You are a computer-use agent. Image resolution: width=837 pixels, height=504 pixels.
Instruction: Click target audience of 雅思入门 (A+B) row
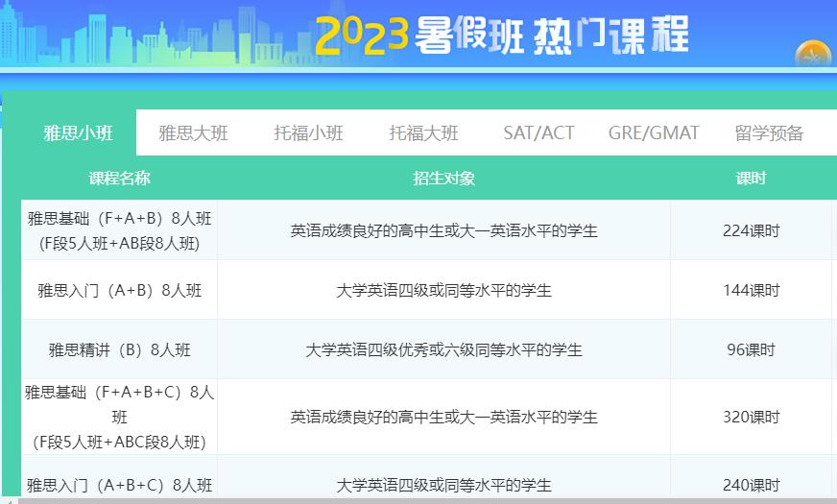[443, 290]
